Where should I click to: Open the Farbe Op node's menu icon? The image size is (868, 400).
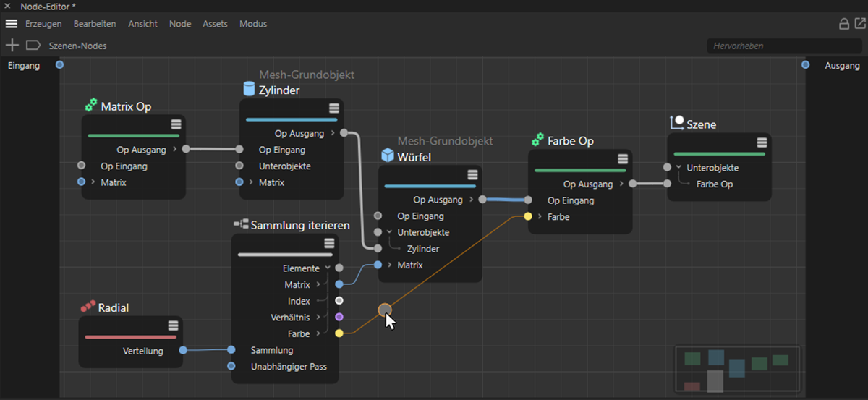pos(623,159)
